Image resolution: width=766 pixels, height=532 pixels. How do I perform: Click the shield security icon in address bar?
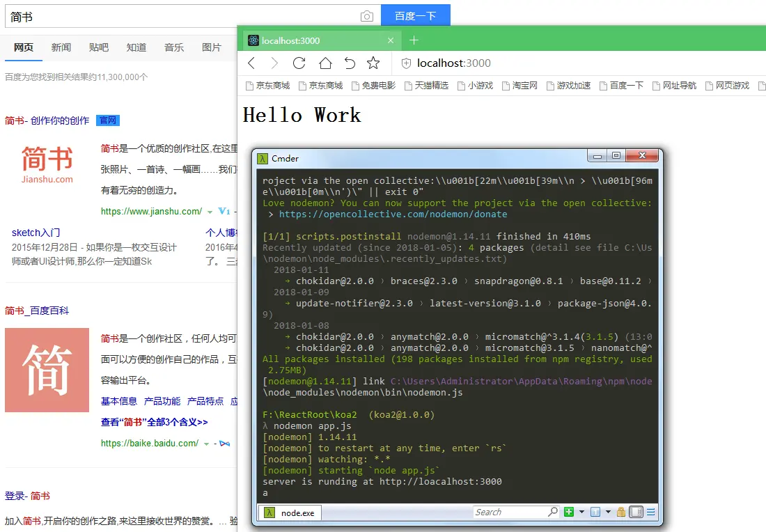coord(406,63)
